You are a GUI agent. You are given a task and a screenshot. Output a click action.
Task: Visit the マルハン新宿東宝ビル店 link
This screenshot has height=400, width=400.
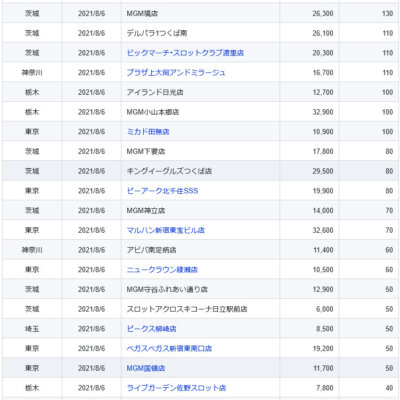click(x=165, y=230)
